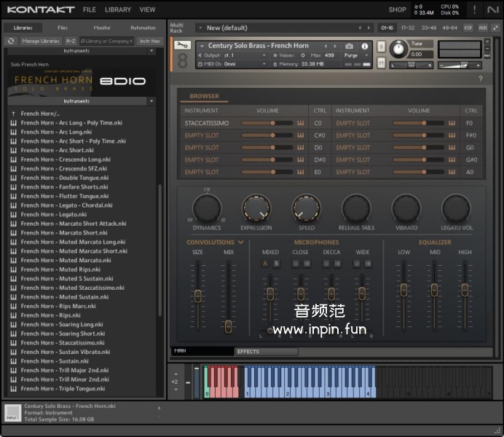
Task: Click keyboard icon on the STACCATISSIMO slot
Action: click(x=300, y=123)
